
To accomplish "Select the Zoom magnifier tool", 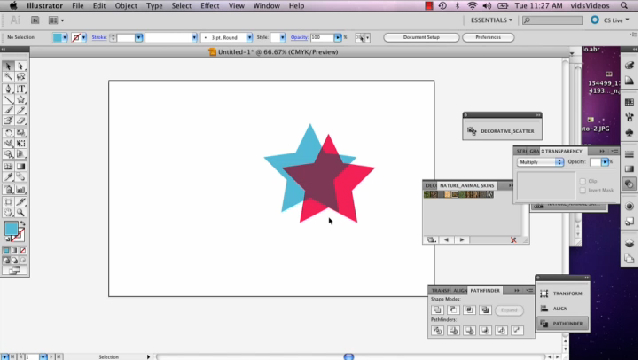I will (x=21, y=212).
